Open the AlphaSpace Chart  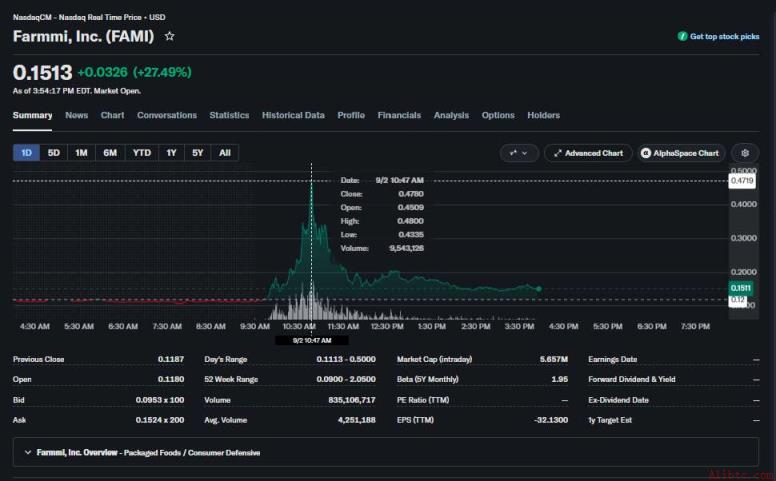pyautogui.click(x=680, y=153)
